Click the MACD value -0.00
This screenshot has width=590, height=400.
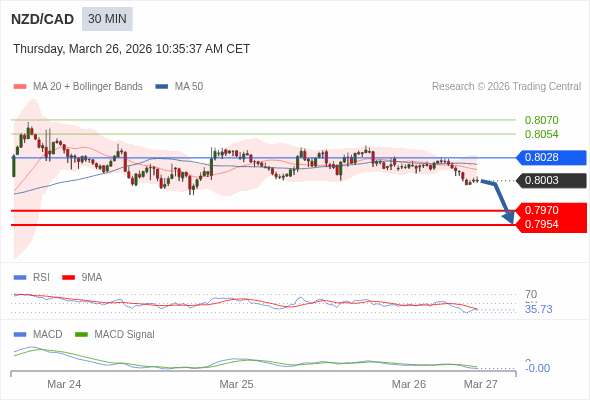point(537,368)
